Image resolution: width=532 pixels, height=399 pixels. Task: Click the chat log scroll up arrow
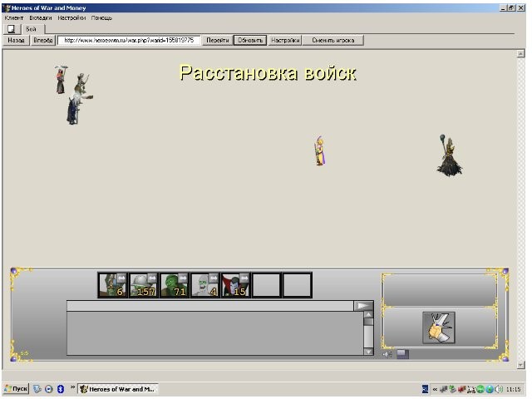click(368, 314)
